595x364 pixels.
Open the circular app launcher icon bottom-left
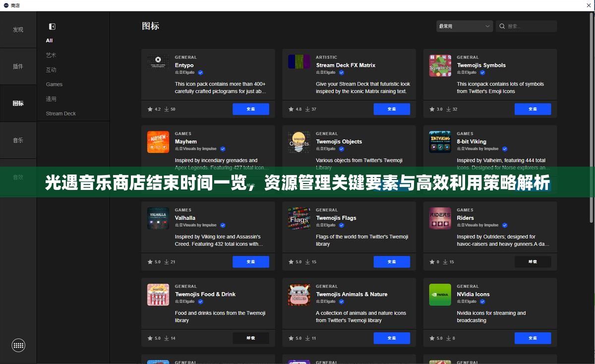[18, 345]
